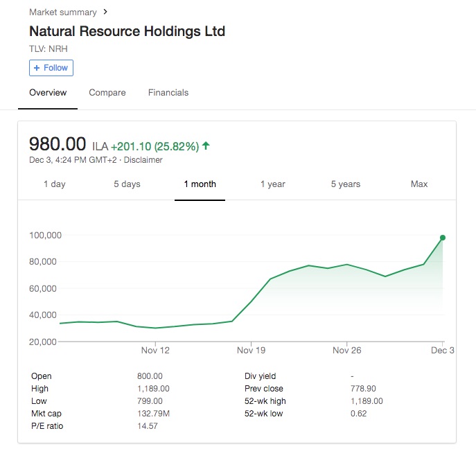Select the Max chart range
This screenshot has height=449, width=476.
[419, 184]
